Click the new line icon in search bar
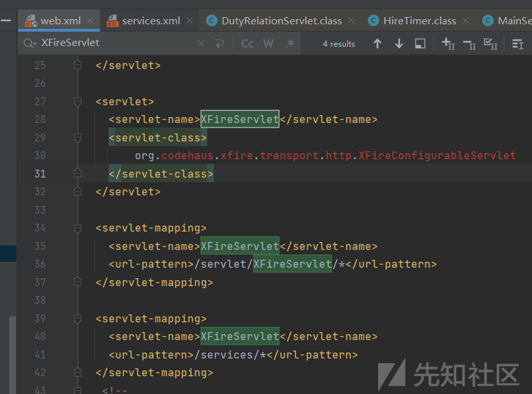Viewport: 532px width, 394px height. (x=219, y=43)
